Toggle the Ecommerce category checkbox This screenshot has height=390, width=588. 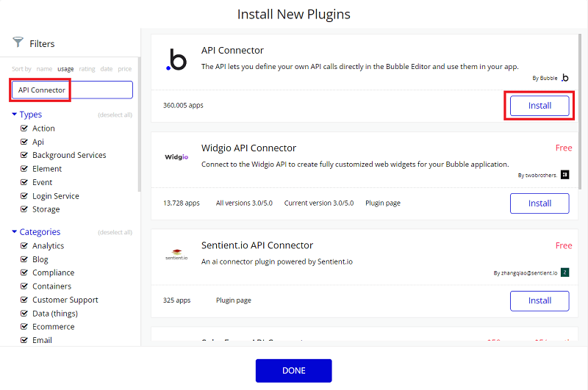[24, 327]
